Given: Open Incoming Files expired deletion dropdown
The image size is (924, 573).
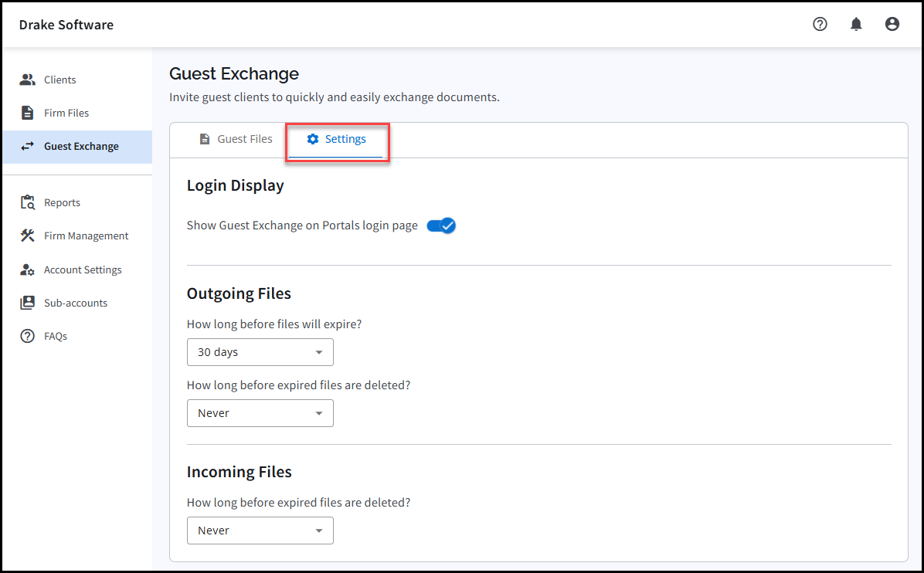Looking at the screenshot, I should click(x=260, y=531).
